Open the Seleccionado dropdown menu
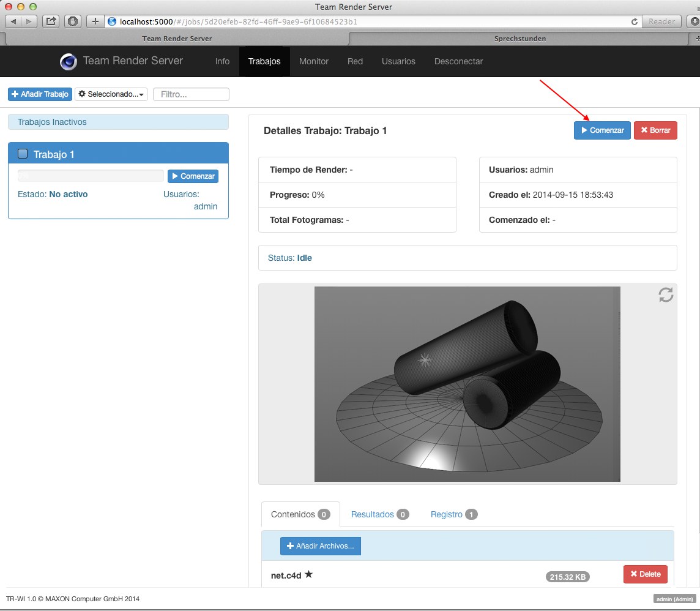700x611 pixels. coord(111,94)
